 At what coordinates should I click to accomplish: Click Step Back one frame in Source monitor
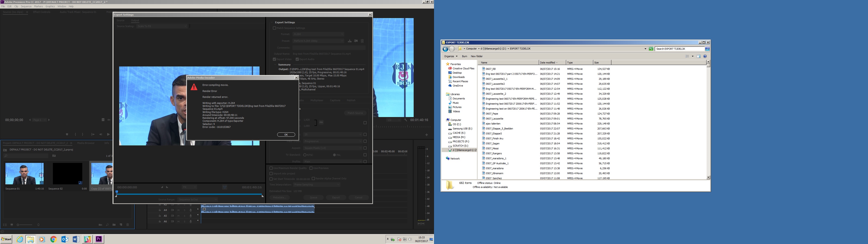(100, 134)
